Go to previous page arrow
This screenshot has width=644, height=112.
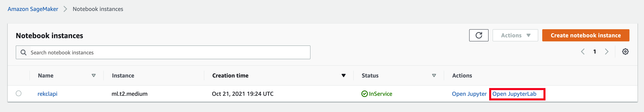coord(583,52)
